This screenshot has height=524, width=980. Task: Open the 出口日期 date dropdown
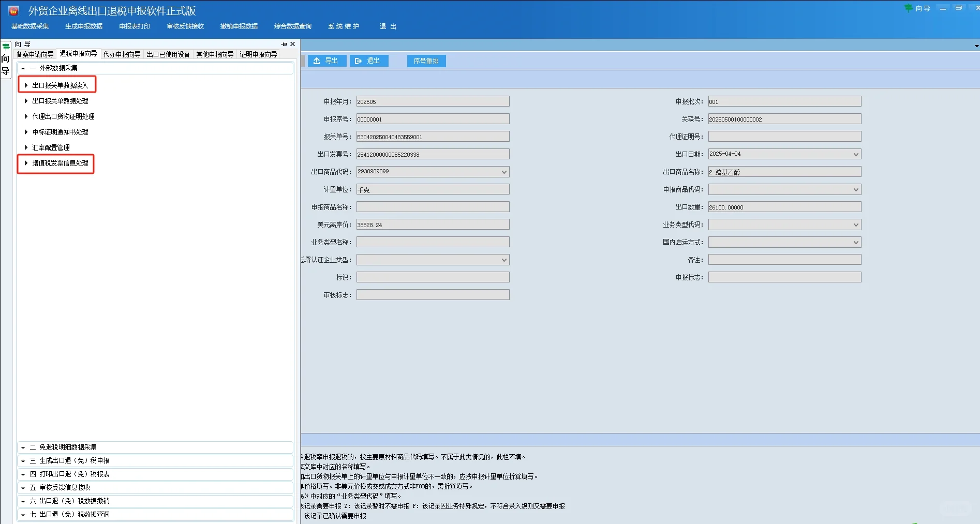(x=856, y=154)
